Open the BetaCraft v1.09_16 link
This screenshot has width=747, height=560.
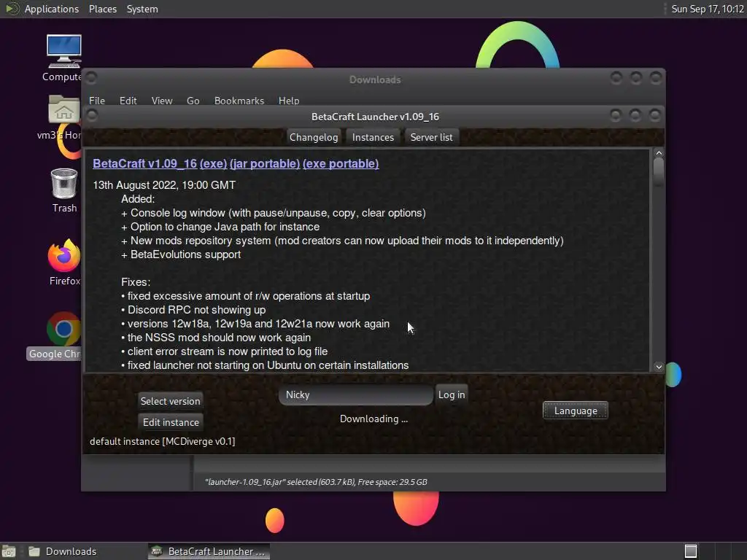tap(144, 163)
